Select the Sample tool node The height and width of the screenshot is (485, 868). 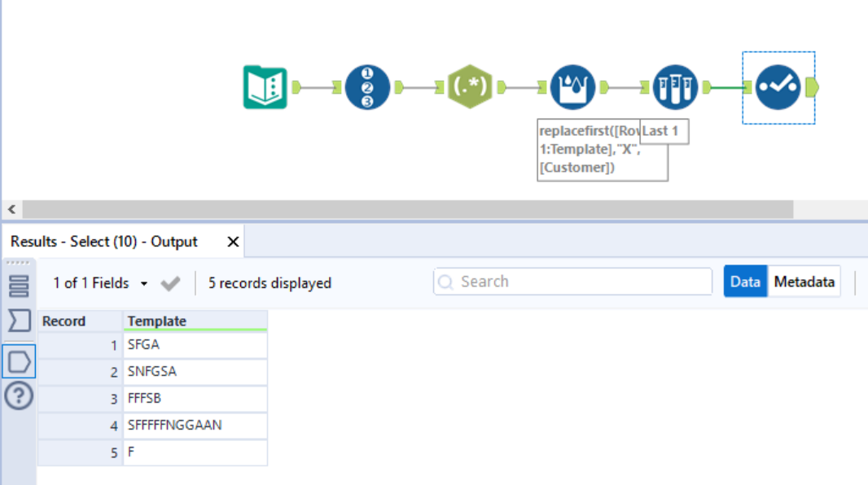[676, 87]
